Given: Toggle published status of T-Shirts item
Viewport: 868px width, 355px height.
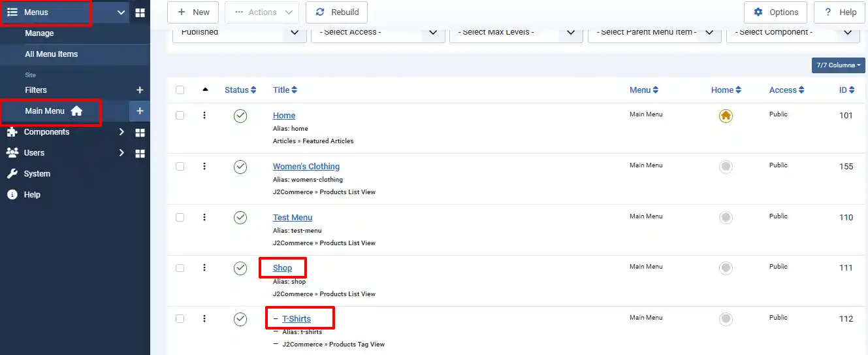Looking at the screenshot, I should 240,319.
